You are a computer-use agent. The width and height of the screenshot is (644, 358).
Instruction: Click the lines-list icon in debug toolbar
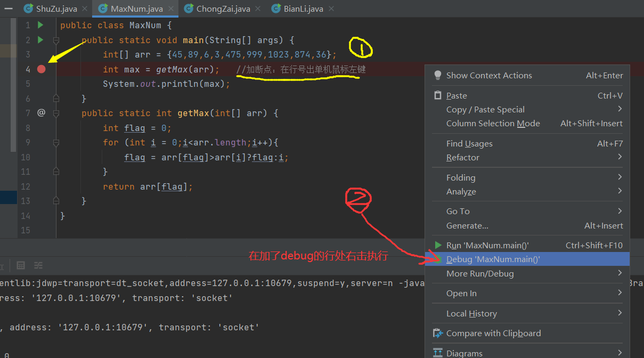(38, 265)
